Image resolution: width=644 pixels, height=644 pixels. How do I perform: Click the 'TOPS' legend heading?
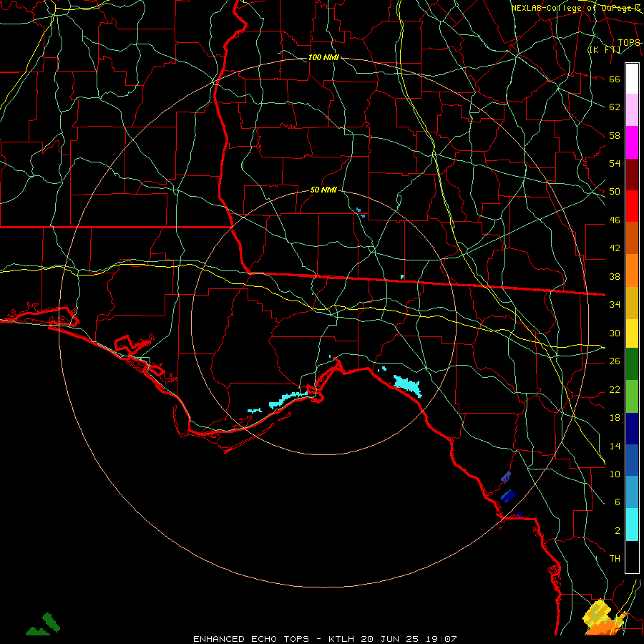[629, 43]
